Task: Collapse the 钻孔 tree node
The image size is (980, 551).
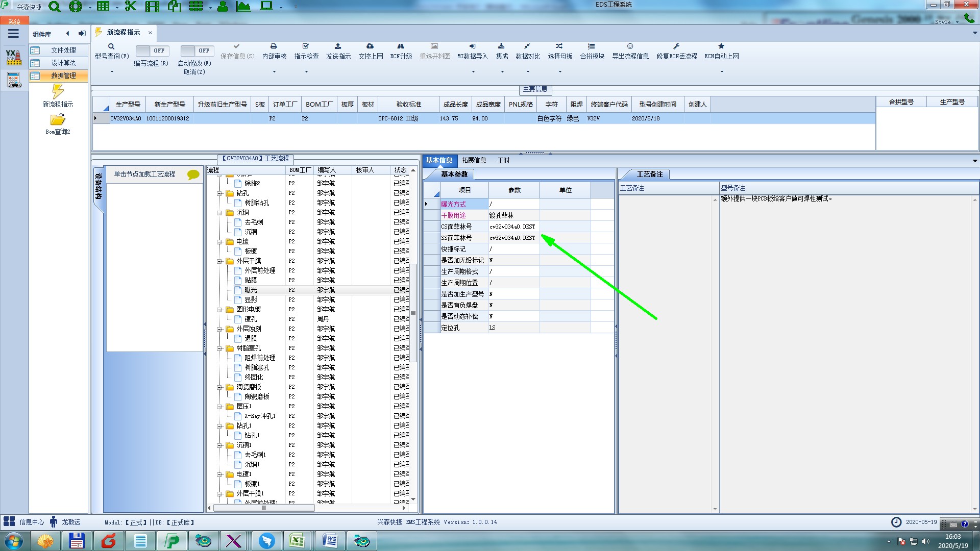Action: 219,193
